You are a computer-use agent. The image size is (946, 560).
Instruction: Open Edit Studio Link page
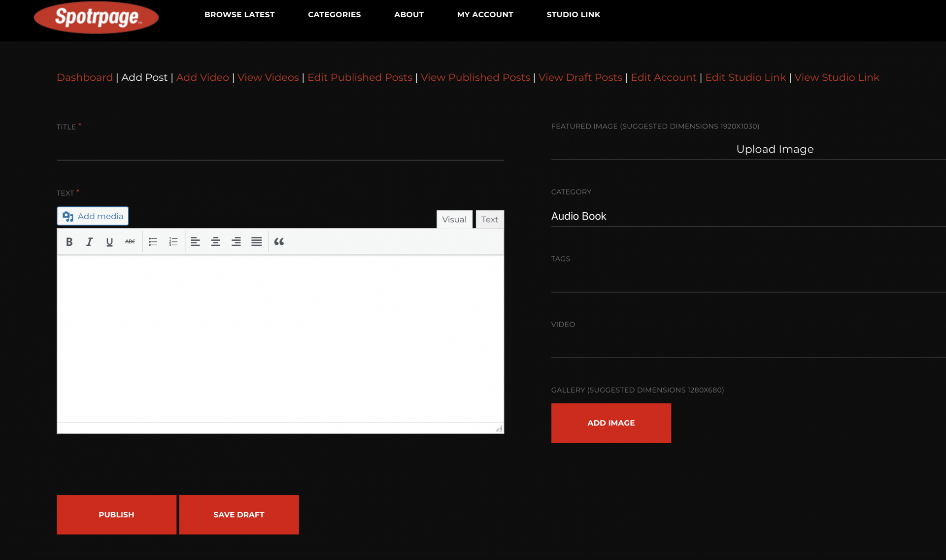point(745,77)
